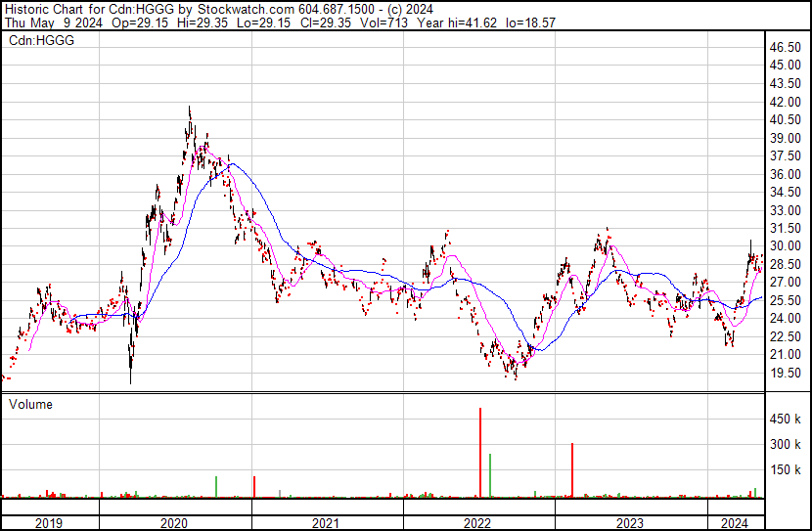This screenshot has width=812, height=531.
Task: Click the 2022 year label on time axis
Action: tap(477, 523)
